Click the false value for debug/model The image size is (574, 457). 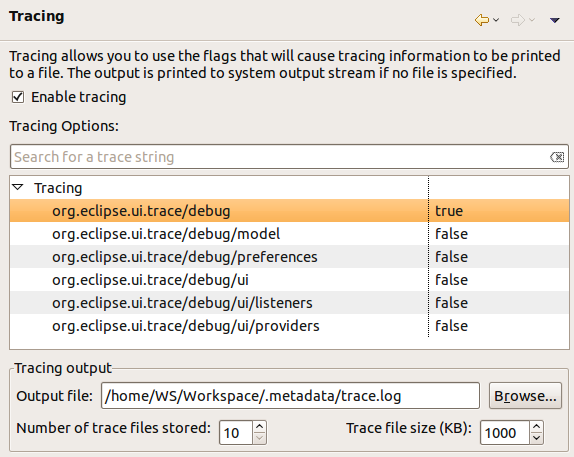[451, 234]
